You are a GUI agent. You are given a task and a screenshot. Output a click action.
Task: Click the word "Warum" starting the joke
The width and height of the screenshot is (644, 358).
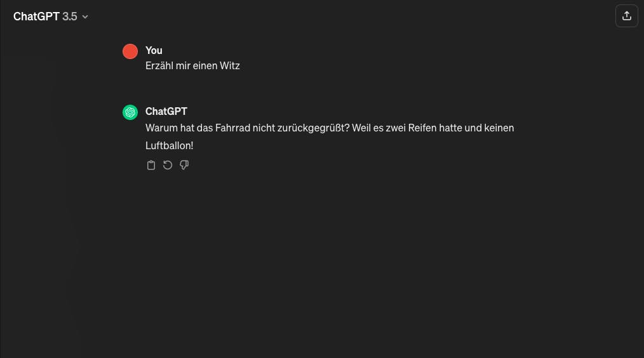161,128
